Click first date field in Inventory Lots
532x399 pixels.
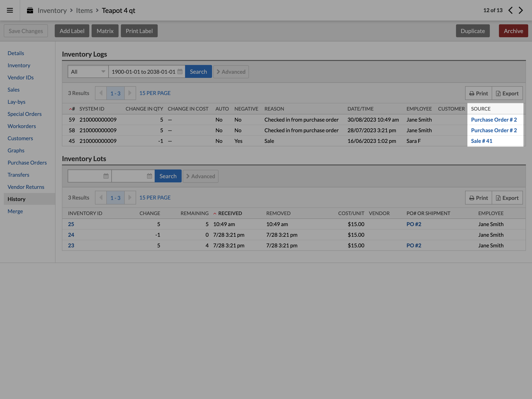pyautogui.click(x=89, y=176)
